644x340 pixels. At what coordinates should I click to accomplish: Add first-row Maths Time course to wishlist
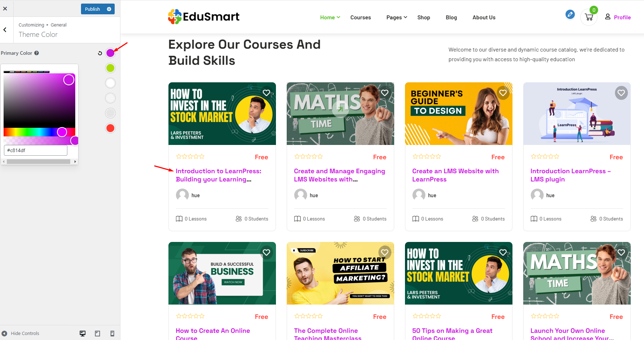pyautogui.click(x=385, y=93)
